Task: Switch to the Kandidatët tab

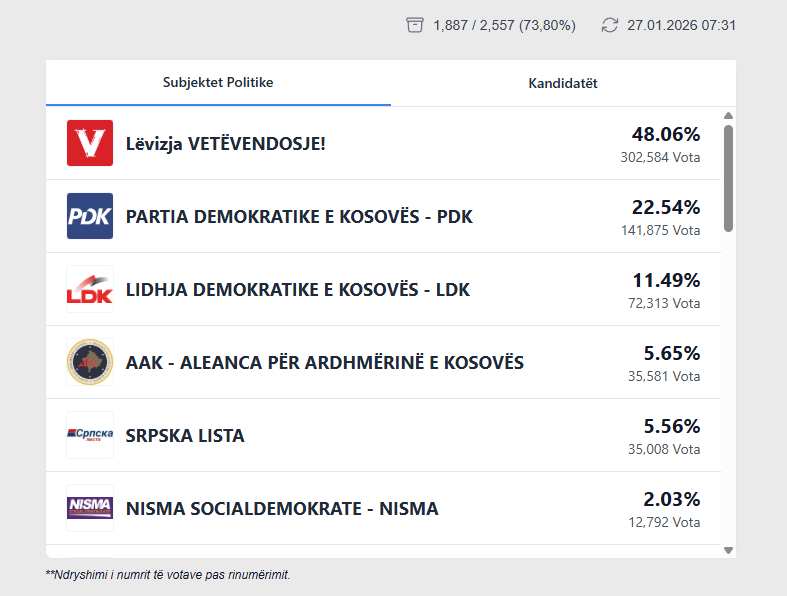Action: pos(563,83)
